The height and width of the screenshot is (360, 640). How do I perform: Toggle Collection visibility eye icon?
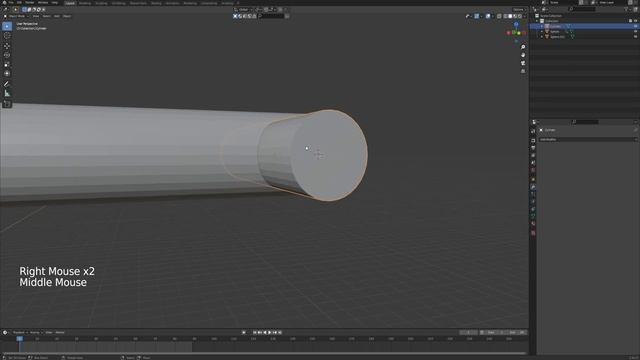pyautogui.click(x=636, y=21)
